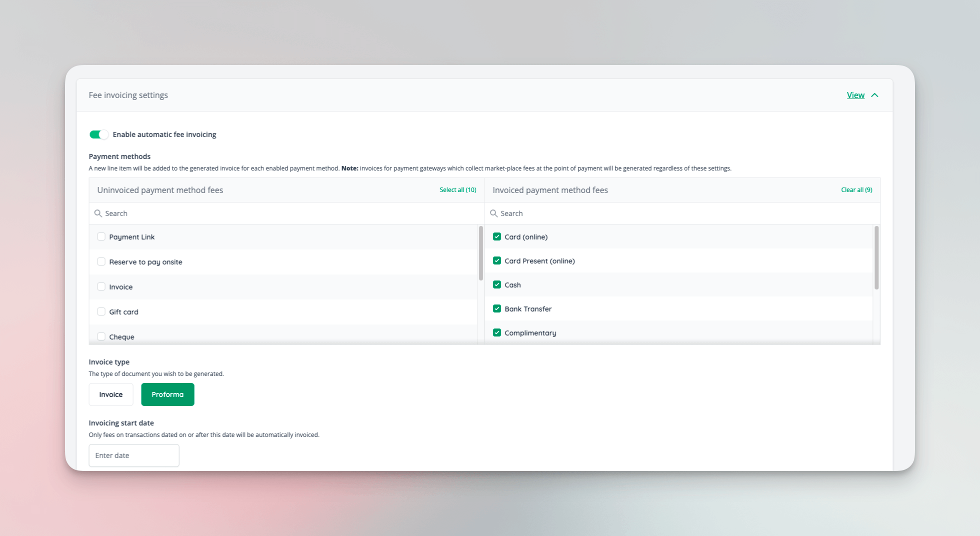The height and width of the screenshot is (536, 980).
Task: Click the Enter date field for invoicing start
Action: 134,455
